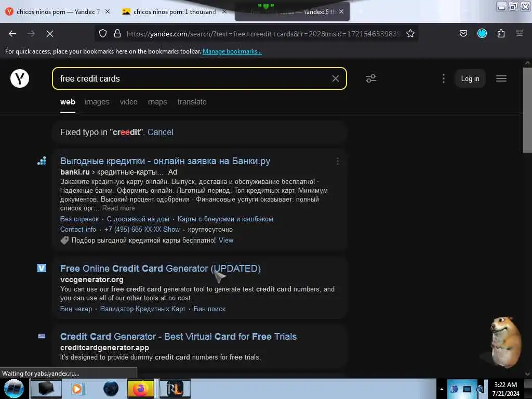Clear the Yandex search box text
This screenshot has width=532, height=399.
(336, 78)
